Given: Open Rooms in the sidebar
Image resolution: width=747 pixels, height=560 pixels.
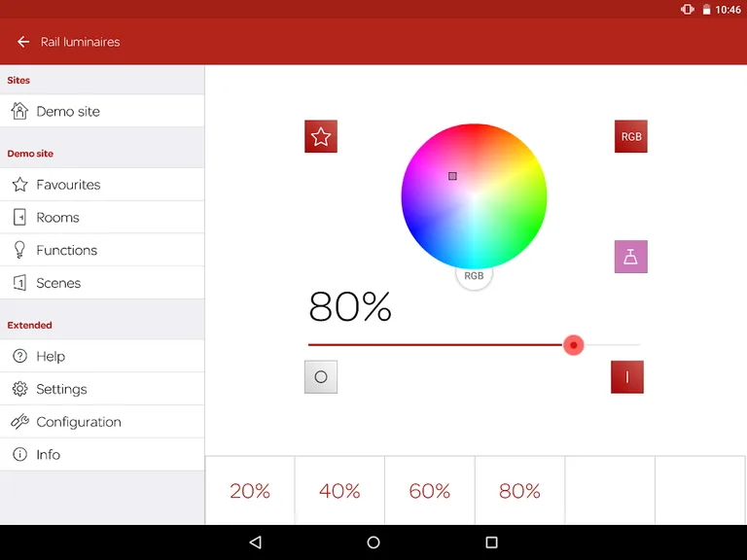Looking at the screenshot, I should click(102, 217).
